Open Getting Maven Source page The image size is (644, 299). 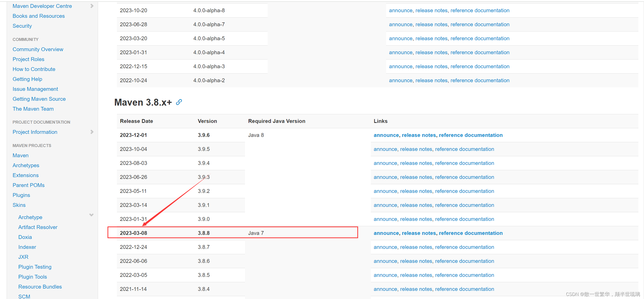tap(39, 99)
